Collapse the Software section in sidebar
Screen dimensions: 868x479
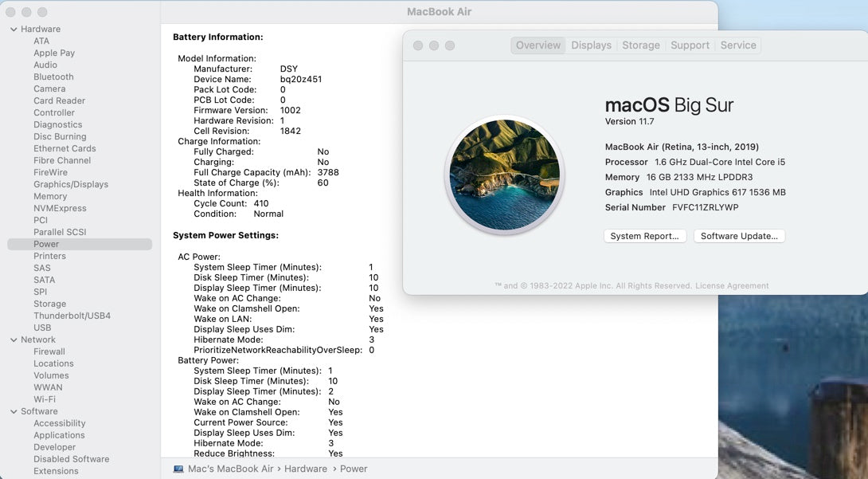pos(14,411)
